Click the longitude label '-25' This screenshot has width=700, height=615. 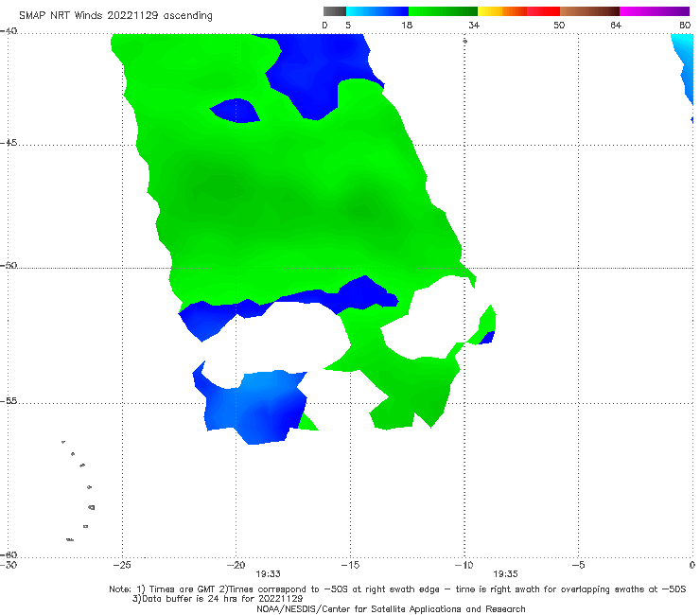click(x=122, y=565)
